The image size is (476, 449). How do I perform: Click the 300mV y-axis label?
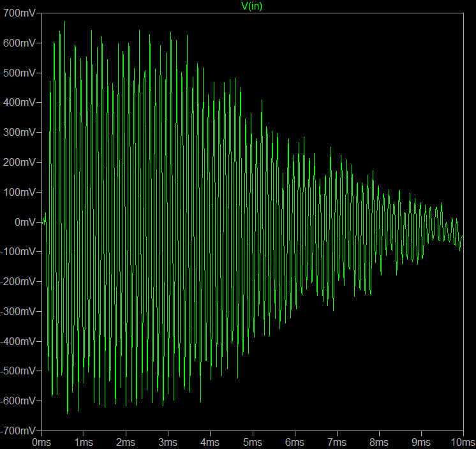coord(19,132)
